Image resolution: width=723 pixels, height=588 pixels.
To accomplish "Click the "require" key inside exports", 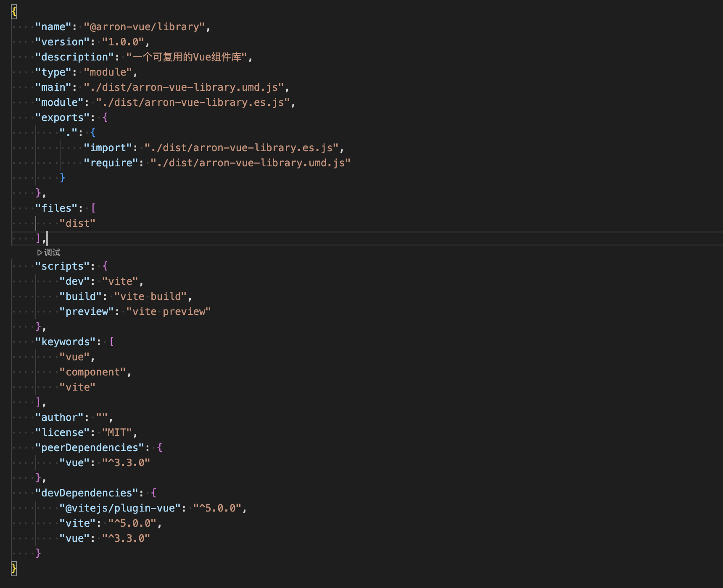I will (111, 163).
